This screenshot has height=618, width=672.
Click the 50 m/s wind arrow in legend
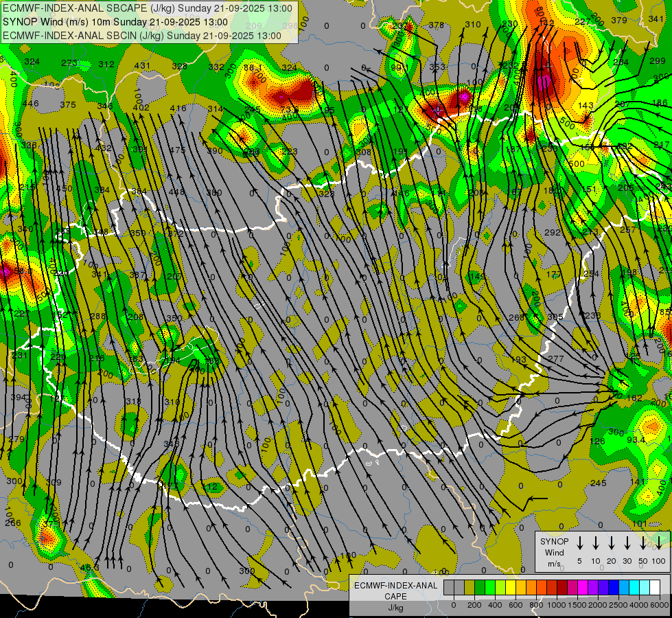(x=643, y=543)
